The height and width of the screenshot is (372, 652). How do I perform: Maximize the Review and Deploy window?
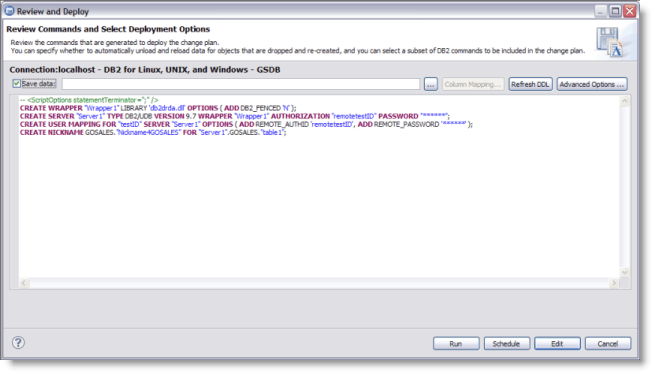tap(615, 11)
